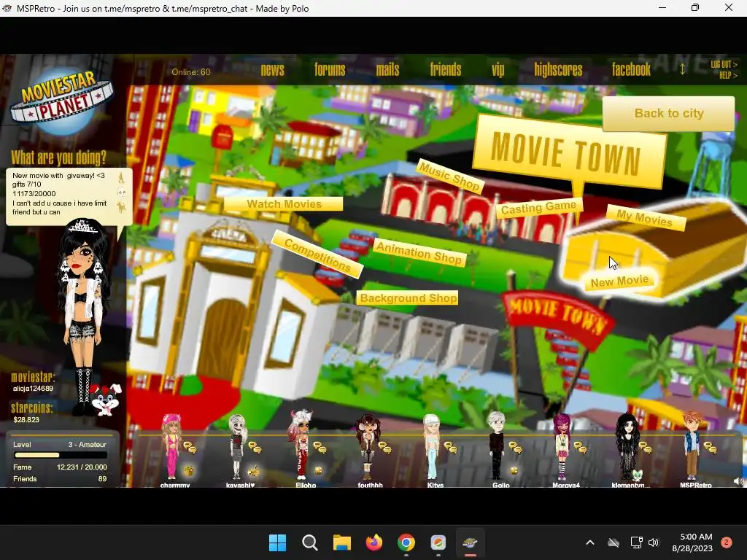Screen dimensions: 747x560
Task: Open the My Movies label
Action: [x=645, y=217]
